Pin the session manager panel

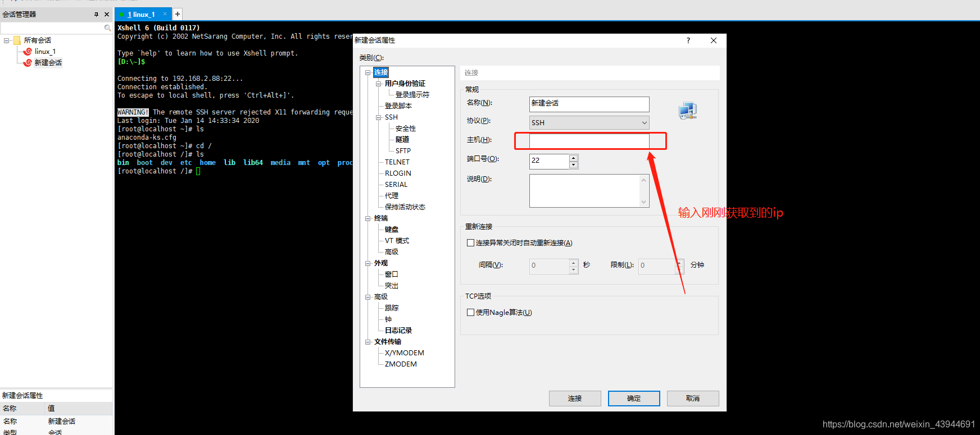point(97,14)
